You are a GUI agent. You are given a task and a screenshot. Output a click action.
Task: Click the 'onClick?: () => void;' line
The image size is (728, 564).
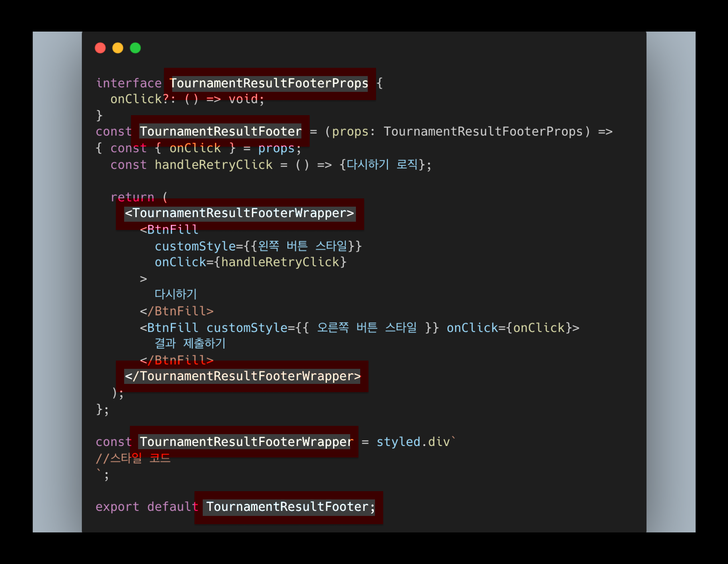187,99
